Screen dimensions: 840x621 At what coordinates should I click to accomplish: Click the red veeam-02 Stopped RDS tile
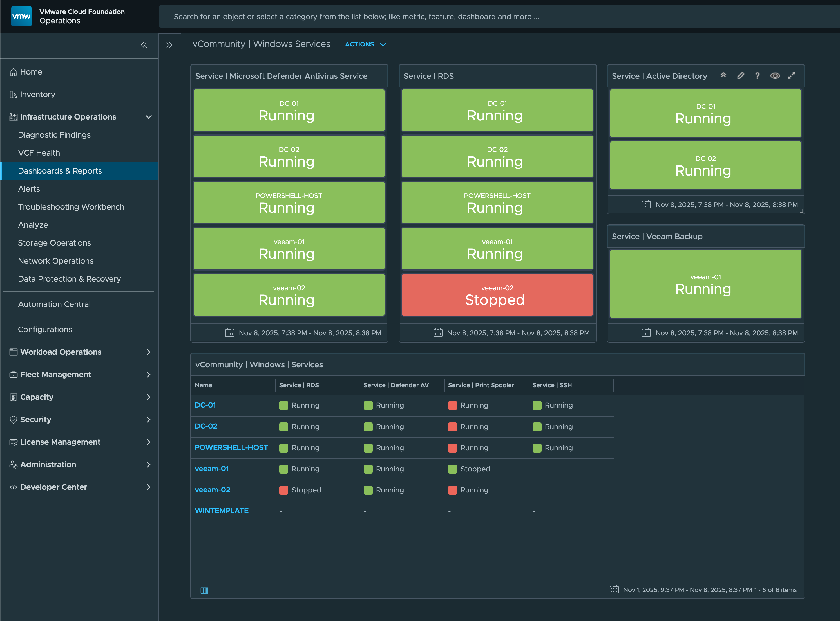[x=497, y=295]
